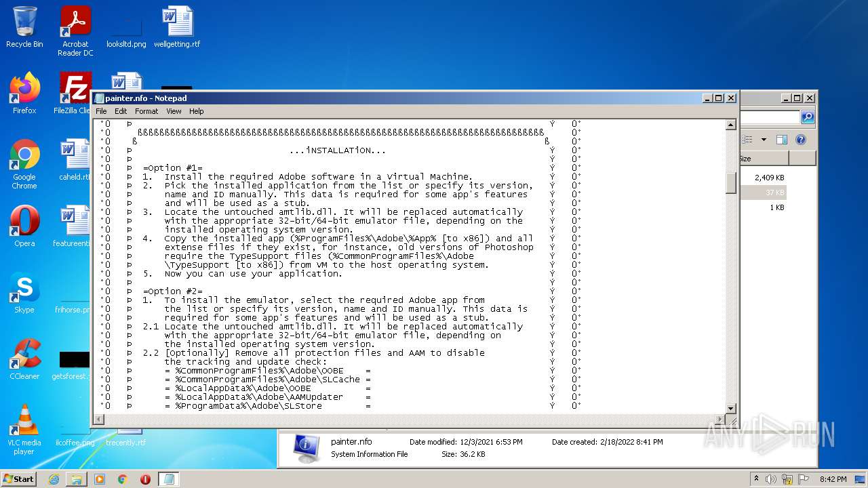Click the Action Center flag icon

click(x=804, y=479)
